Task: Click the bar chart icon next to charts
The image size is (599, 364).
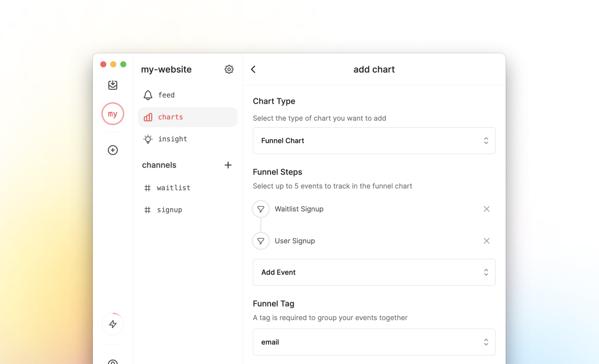Action: click(x=148, y=117)
